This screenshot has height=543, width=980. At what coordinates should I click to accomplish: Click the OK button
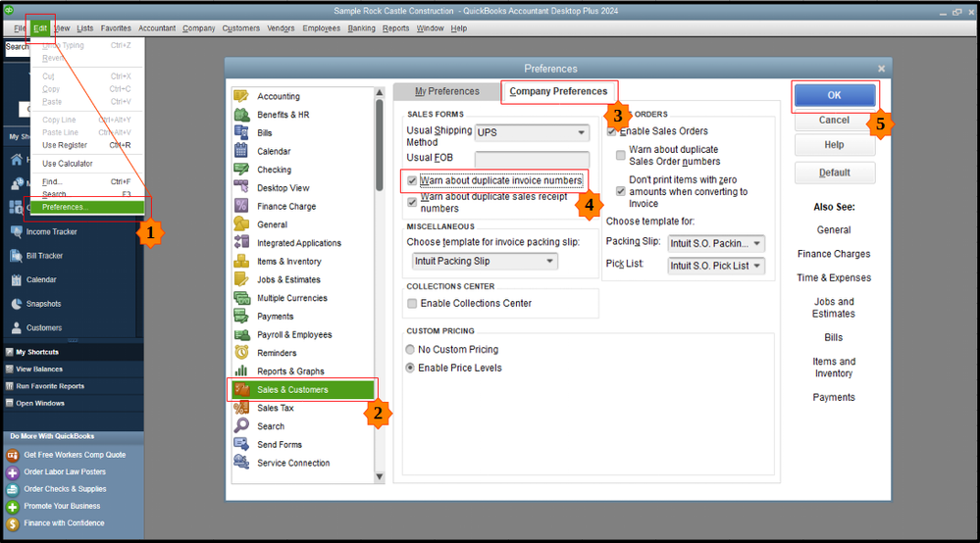(x=835, y=95)
